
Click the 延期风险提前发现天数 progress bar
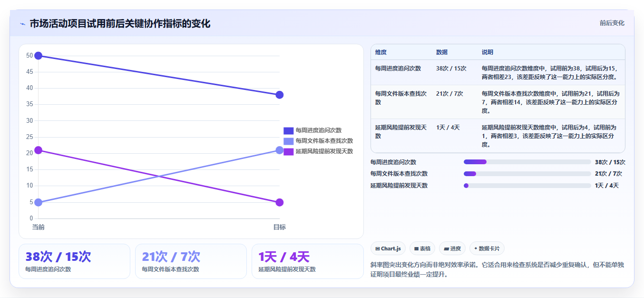(527, 186)
